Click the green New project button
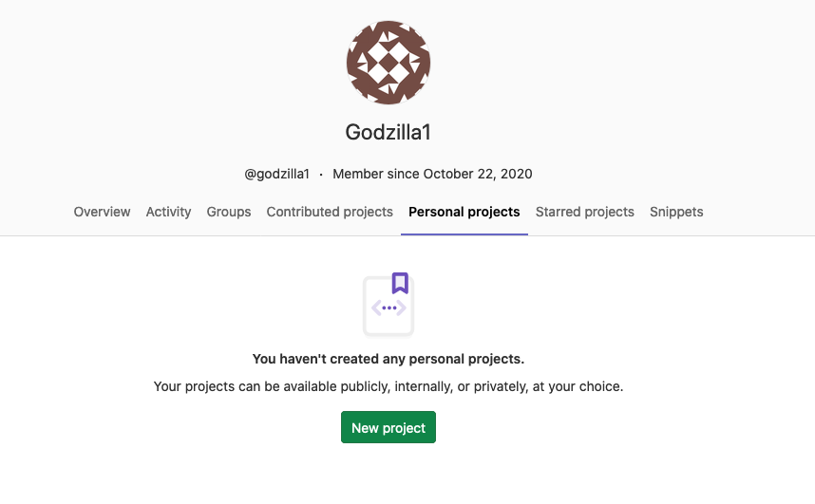 coord(389,427)
